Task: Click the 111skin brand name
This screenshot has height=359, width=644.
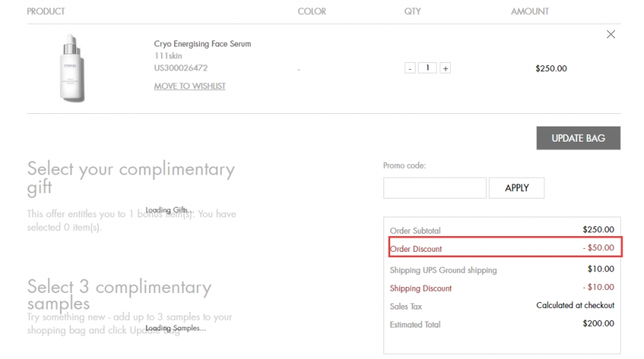Action: pos(168,56)
